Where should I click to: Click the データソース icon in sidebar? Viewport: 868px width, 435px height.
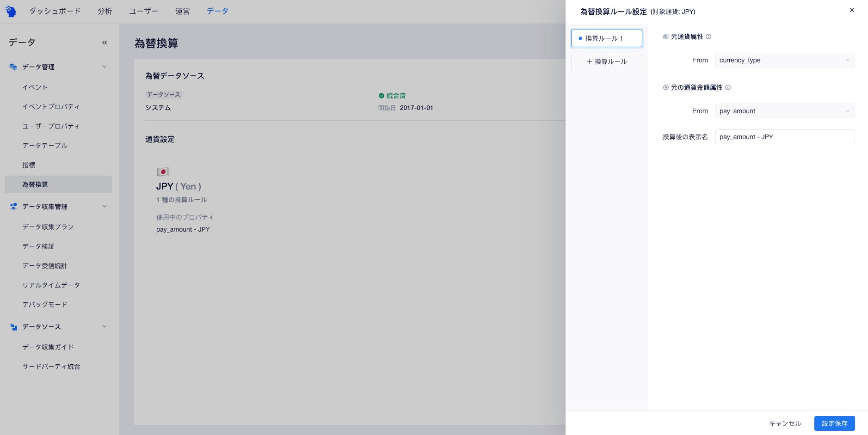point(13,327)
